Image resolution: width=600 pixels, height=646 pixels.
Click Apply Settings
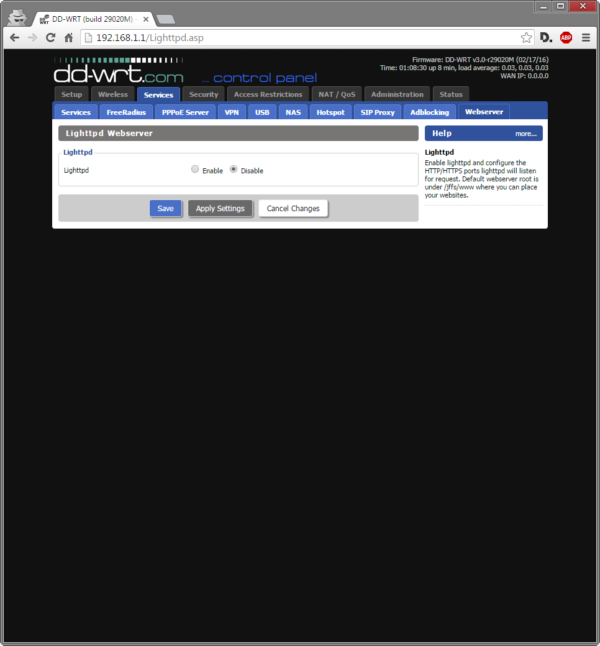click(x=220, y=208)
